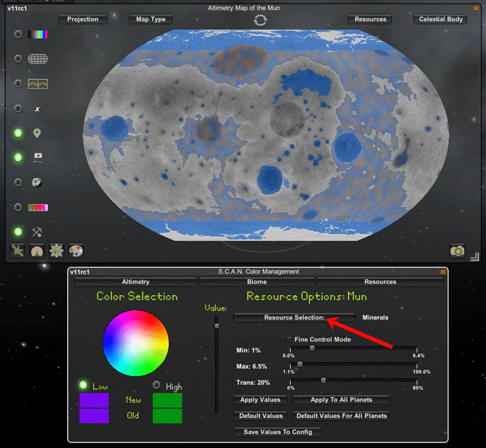The image size is (486, 448).
Task: Open the Resources dropdown in map window
Action: coord(370,19)
